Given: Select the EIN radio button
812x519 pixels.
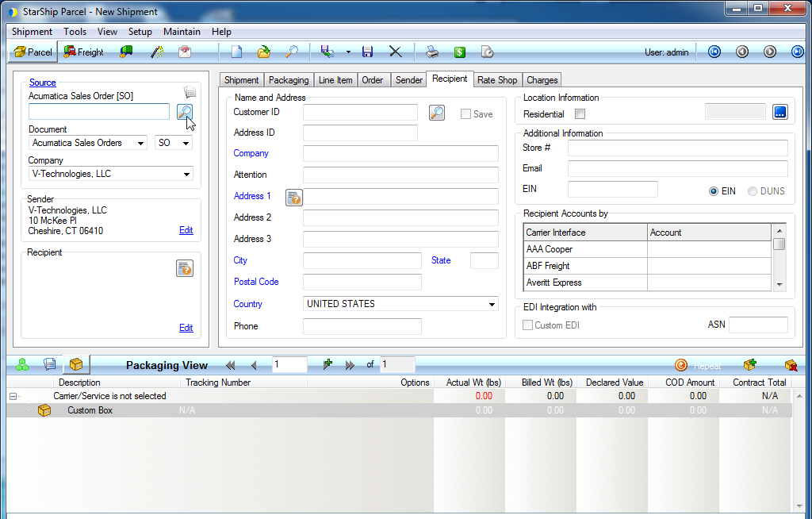Looking at the screenshot, I should coord(714,191).
